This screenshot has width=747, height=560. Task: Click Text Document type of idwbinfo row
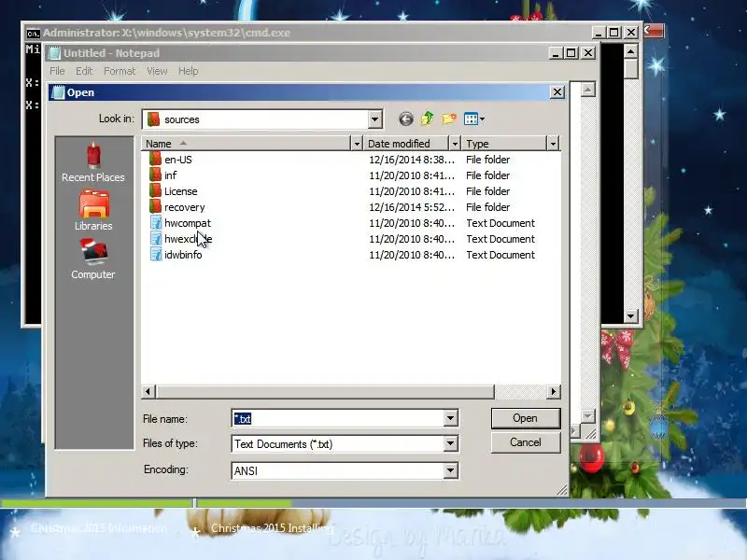click(500, 255)
